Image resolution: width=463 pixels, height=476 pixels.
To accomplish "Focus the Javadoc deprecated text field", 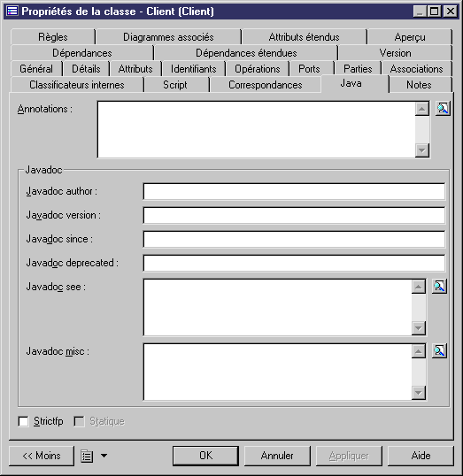I will click(x=294, y=263).
